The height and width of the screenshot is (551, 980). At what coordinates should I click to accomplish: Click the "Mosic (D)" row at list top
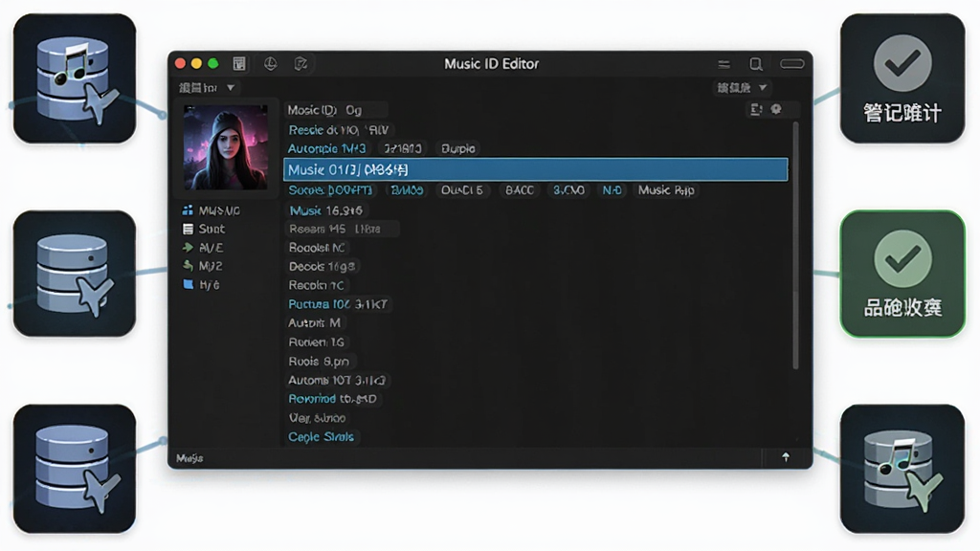pos(336,110)
